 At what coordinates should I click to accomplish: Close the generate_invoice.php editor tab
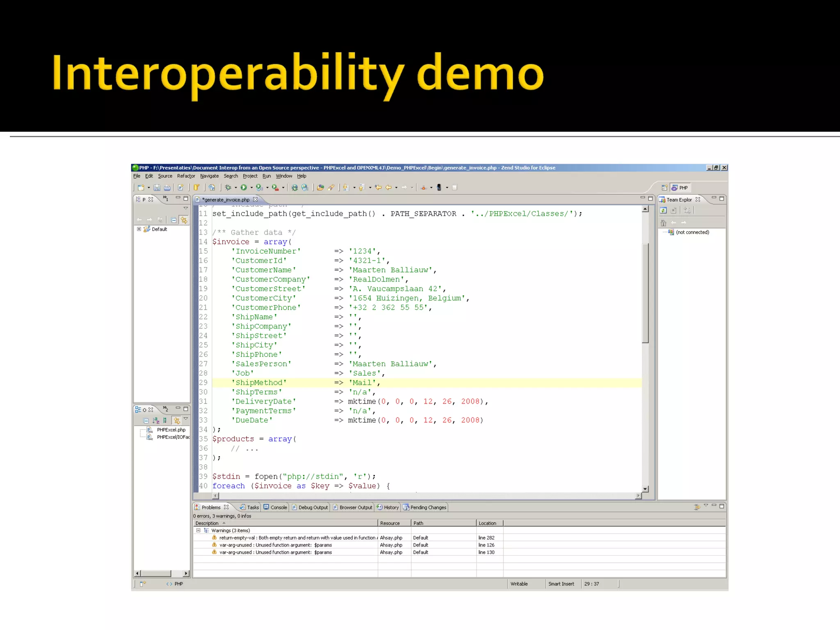click(x=256, y=200)
